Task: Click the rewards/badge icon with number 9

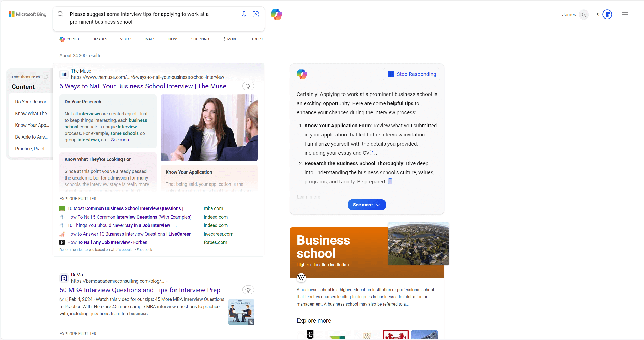Action: click(607, 15)
